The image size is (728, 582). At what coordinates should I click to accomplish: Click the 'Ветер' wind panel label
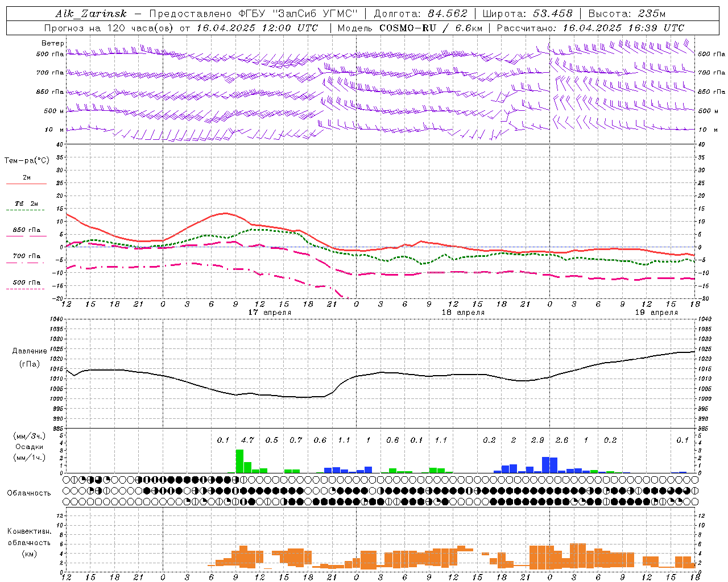pyautogui.click(x=53, y=43)
